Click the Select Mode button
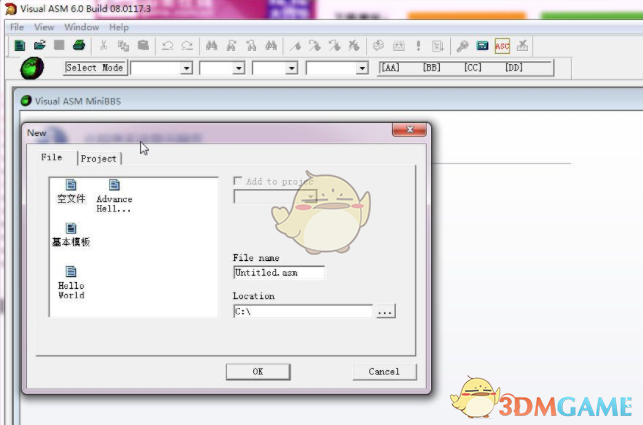643x425 pixels. [x=95, y=68]
